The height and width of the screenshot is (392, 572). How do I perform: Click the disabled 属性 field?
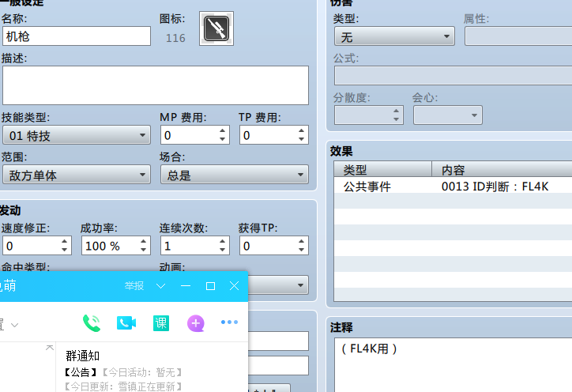click(518, 36)
